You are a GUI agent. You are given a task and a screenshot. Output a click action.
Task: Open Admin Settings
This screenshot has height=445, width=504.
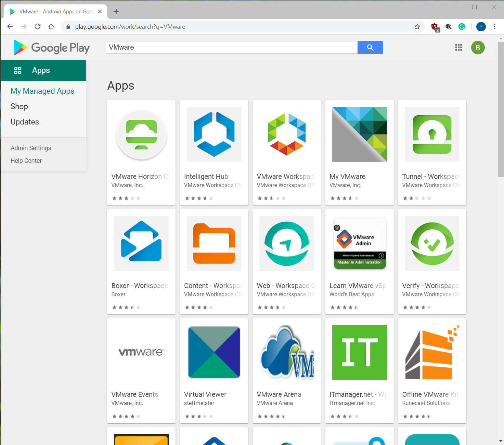click(31, 148)
